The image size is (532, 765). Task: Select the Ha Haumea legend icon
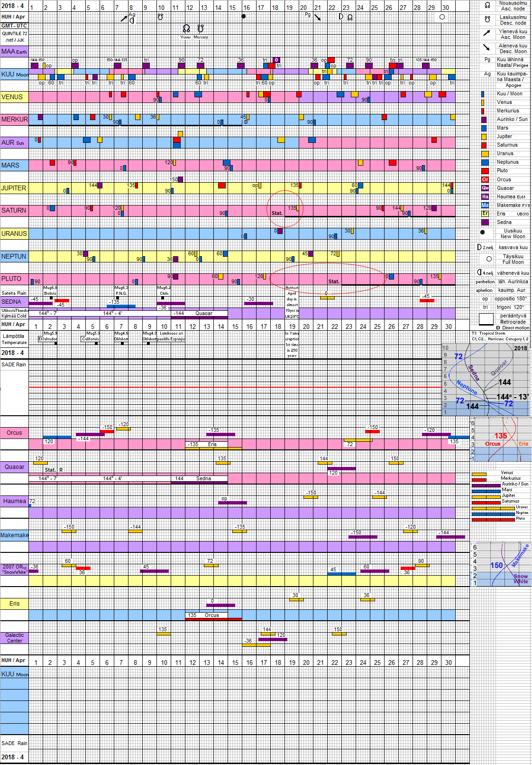[485, 196]
